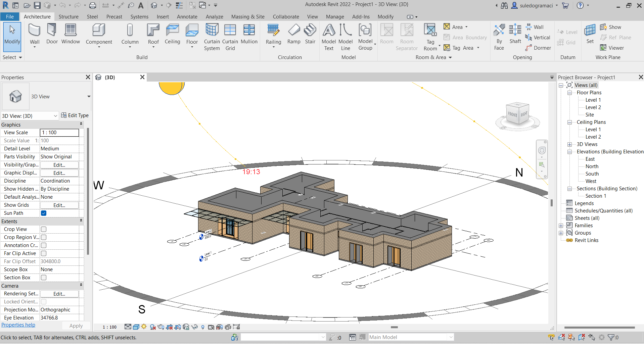644x344 pixels.
Task: Enable the Section Box checkbox
Action: (44, 278)
